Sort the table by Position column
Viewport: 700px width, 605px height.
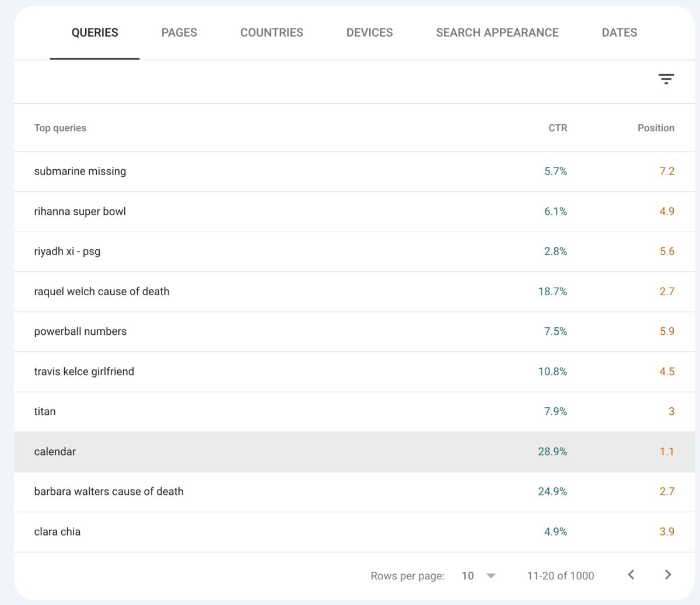(x=656, y=128)
